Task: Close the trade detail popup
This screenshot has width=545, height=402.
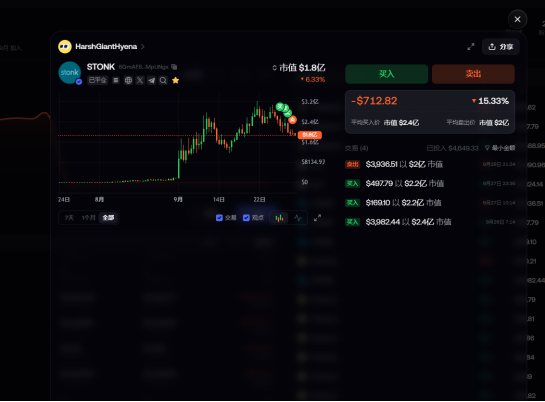Action: pos(517,19)
